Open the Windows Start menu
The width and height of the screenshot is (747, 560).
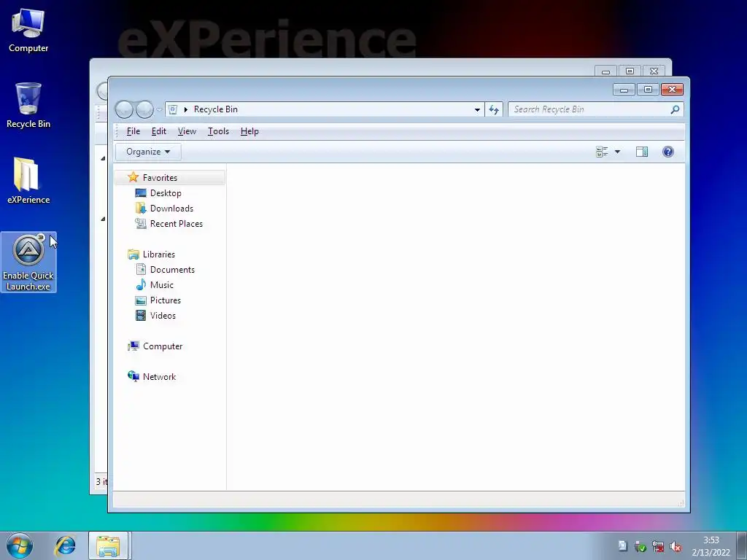(20, 545)
